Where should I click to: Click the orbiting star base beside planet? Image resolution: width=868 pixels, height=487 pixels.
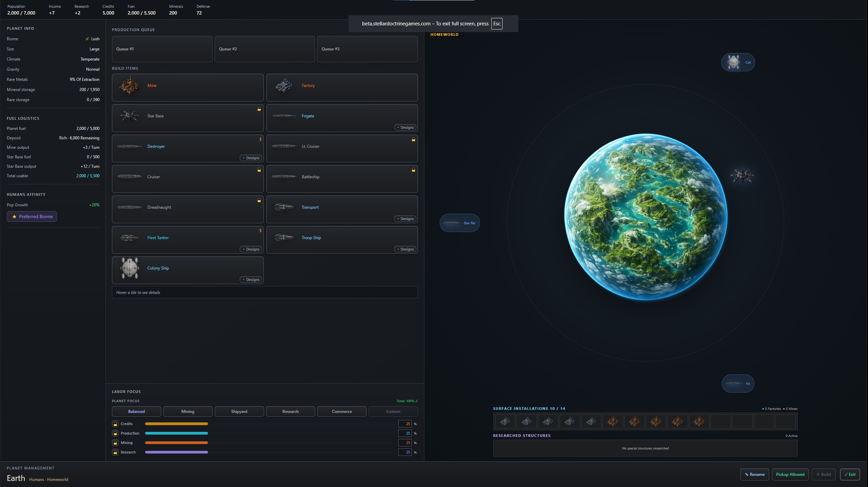(742, 176)
